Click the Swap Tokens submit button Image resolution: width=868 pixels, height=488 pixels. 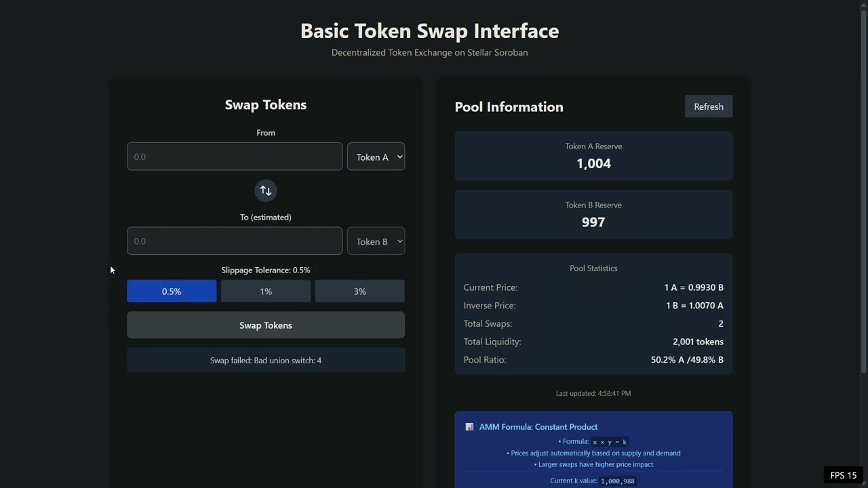coord(266,325)
